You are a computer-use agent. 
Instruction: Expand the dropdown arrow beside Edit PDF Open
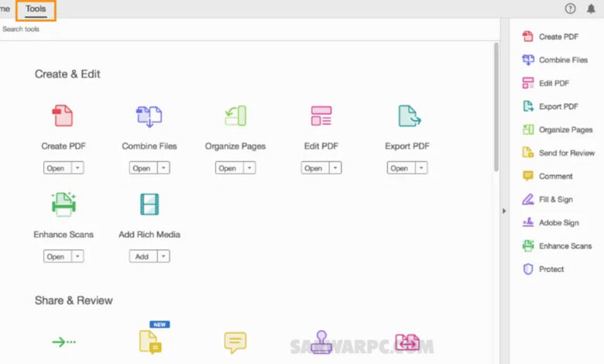coord(335,168)
